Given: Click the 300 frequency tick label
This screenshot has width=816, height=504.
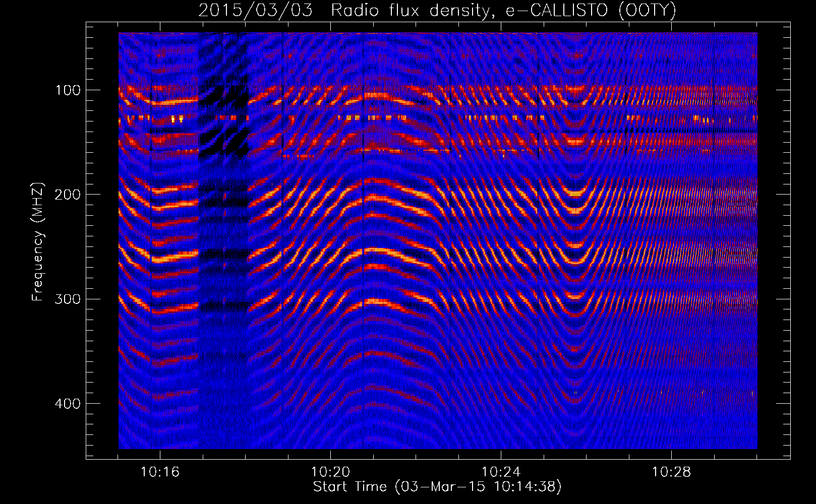Looking at the screenshot, I should click(x=68, y=299).
